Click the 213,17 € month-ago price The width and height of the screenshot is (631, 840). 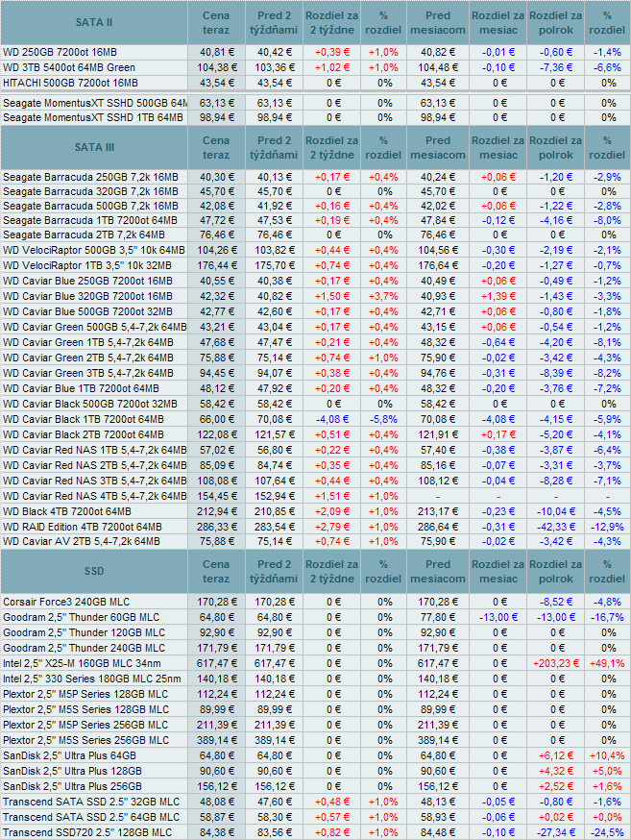[438, 511]
